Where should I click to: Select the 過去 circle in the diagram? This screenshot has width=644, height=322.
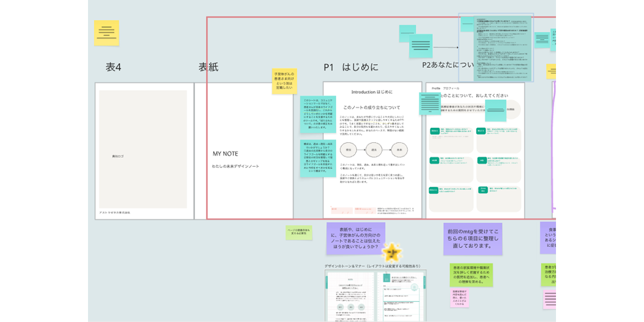click(374, 149)
